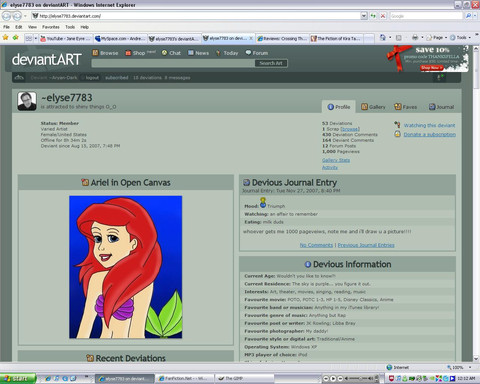Add to Favorites with the green plus star icon

[16, 38]
